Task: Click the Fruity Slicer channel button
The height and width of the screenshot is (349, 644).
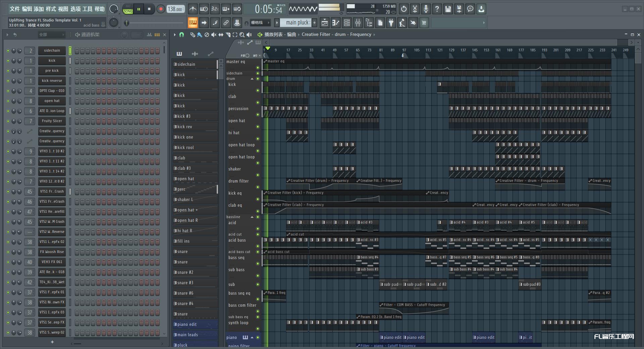Action: pyautogui.click(x=52, y=121)
